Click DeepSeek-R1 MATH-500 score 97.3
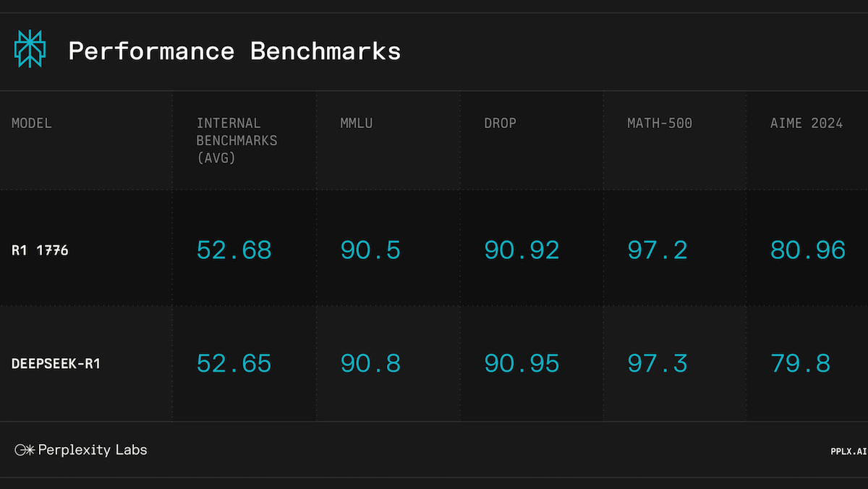Image resolution: width=868 pixels, height=489 pixels. [658, 363]
